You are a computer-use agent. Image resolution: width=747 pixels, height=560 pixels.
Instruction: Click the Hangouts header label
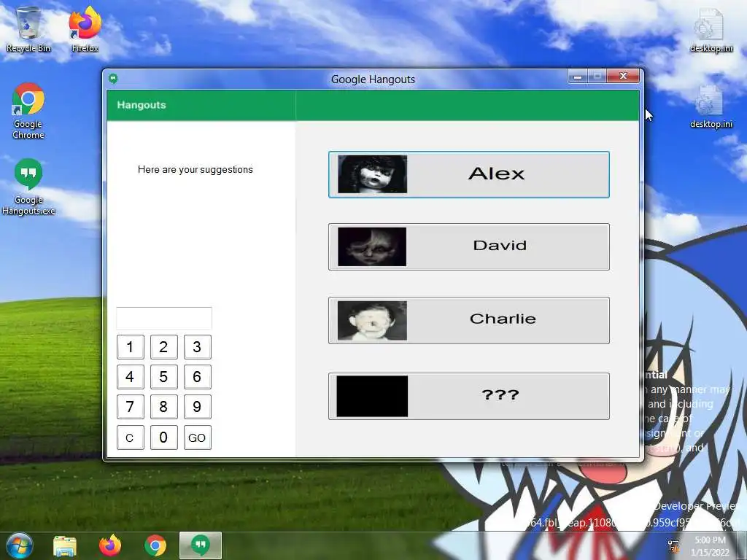[x=142, y=105]
